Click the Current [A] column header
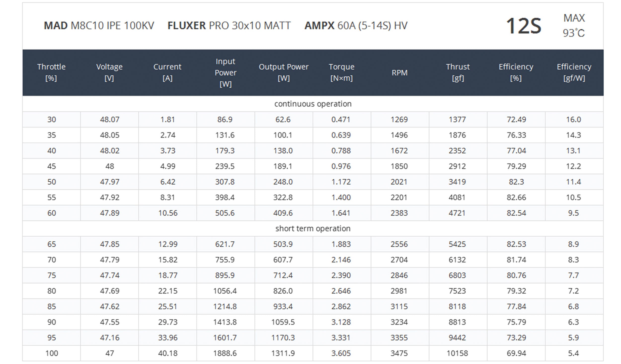This screenshot has height=364, width=621. [167, 72]
